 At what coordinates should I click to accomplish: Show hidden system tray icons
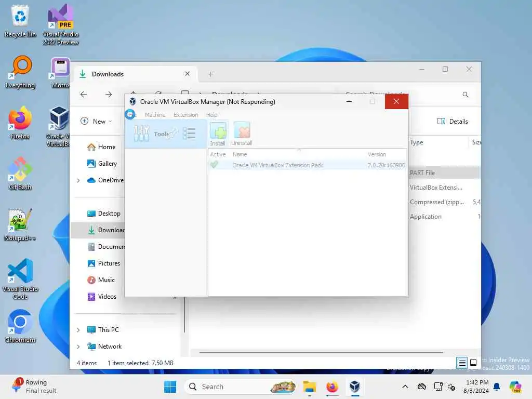[x=405, y=387]
